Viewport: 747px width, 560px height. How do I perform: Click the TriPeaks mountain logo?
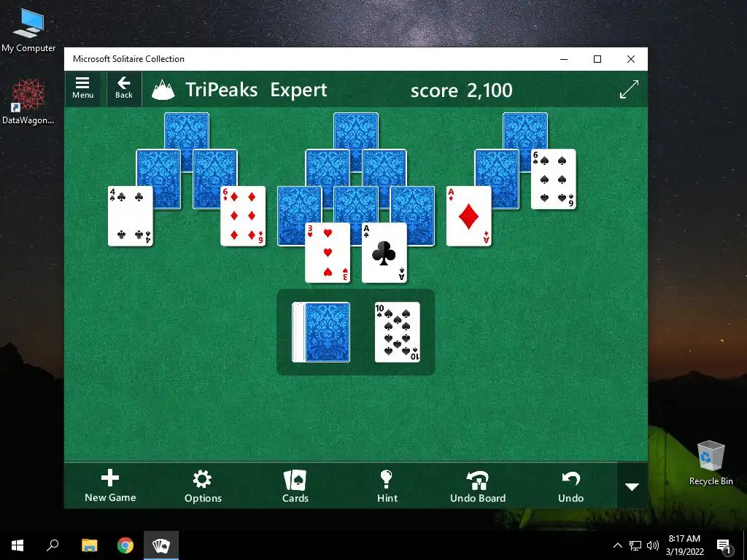click(163, 90)
